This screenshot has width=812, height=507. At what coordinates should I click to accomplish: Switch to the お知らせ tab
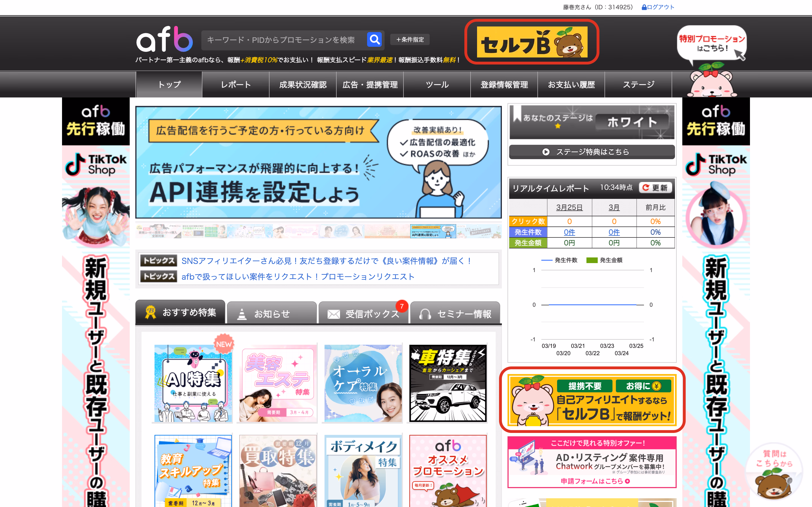[x=272, y=313]
